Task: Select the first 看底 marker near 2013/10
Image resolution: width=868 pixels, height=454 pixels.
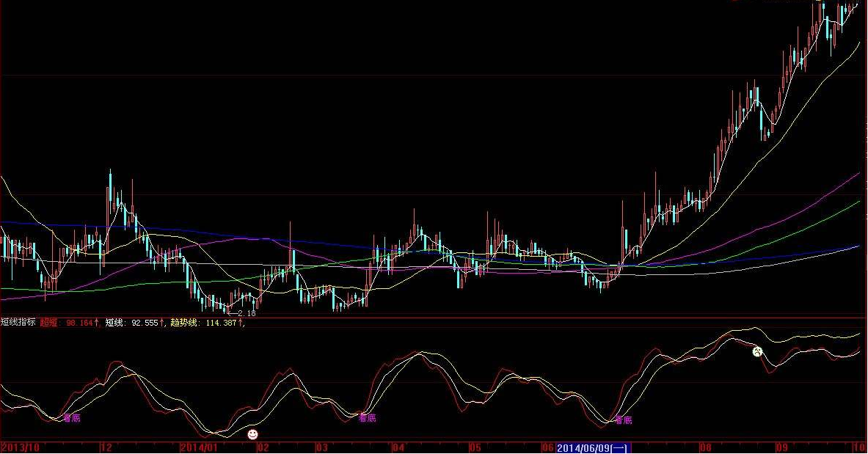Action: coord(71,418)
